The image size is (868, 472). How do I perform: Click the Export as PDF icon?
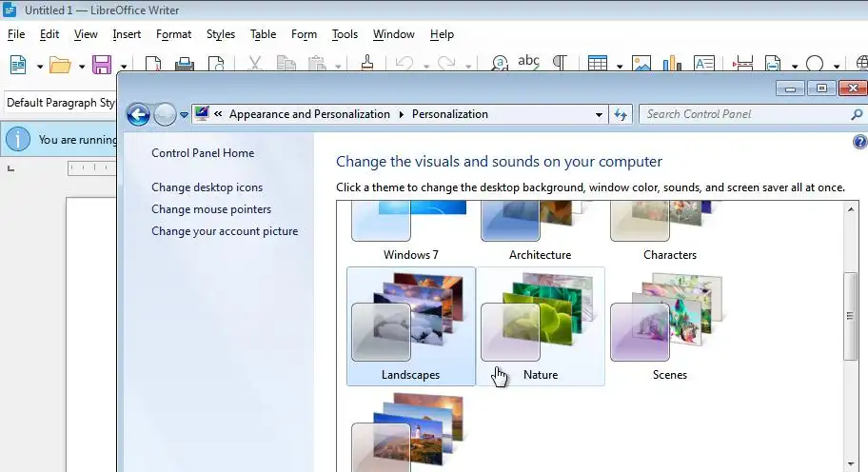(x=153, y=64)
